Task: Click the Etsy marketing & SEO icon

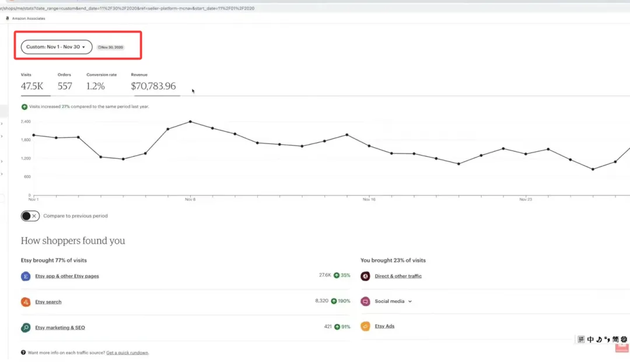Action: [26, 328]
